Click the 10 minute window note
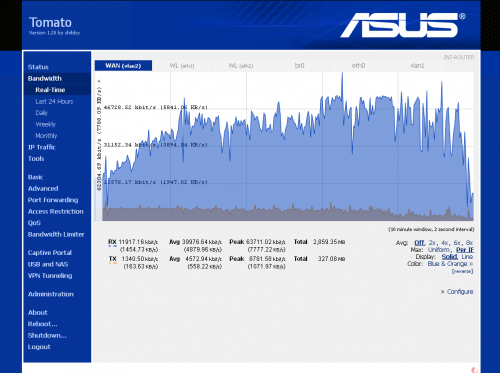The image size is (500, 373). [x=431, y=229]
